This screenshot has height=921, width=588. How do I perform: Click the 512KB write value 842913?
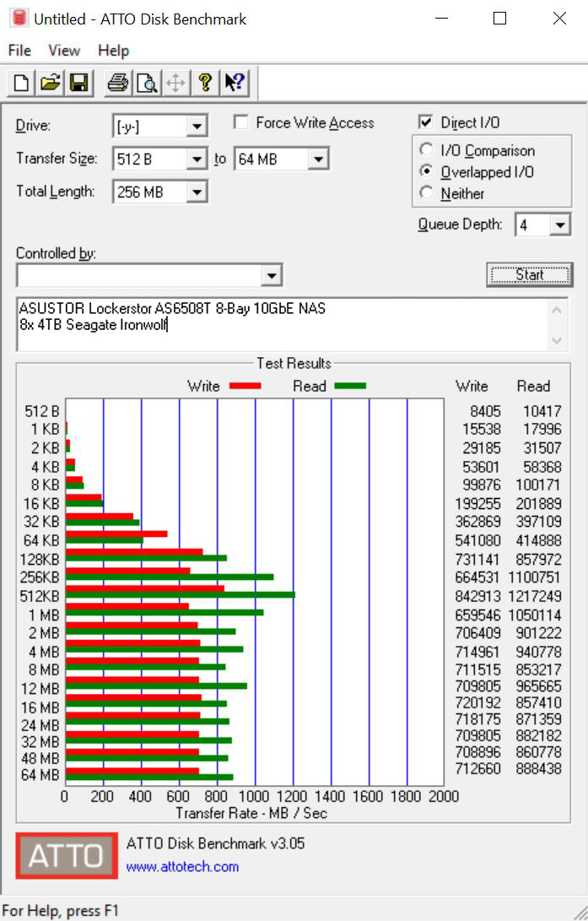click(477, 596)
